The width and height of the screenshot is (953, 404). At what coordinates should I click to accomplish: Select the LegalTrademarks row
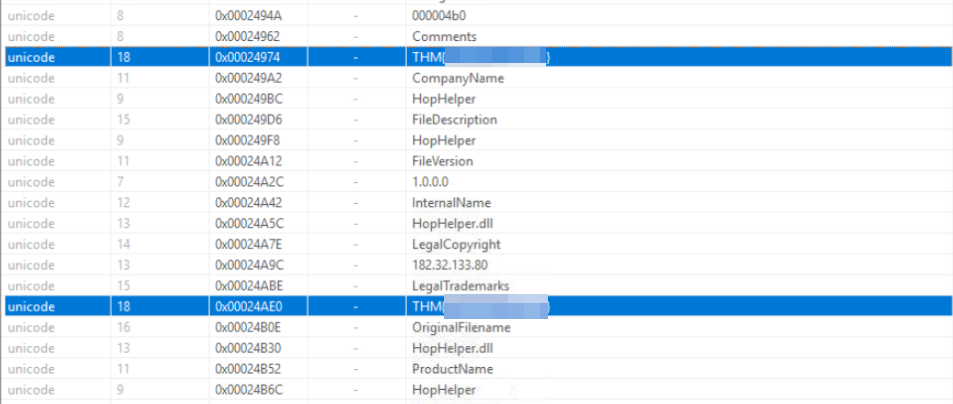tap(460, 286)
